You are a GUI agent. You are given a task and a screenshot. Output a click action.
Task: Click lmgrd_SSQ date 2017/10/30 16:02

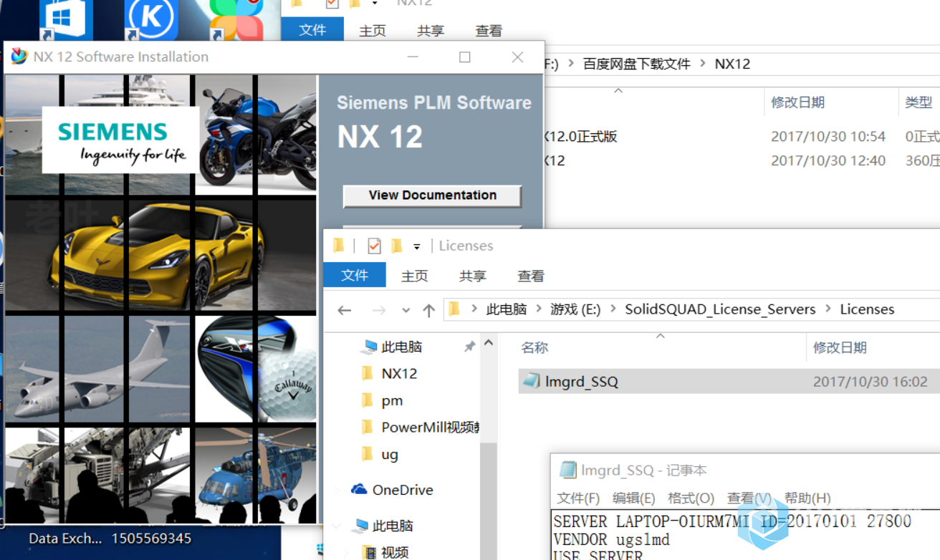pos(871,382)
